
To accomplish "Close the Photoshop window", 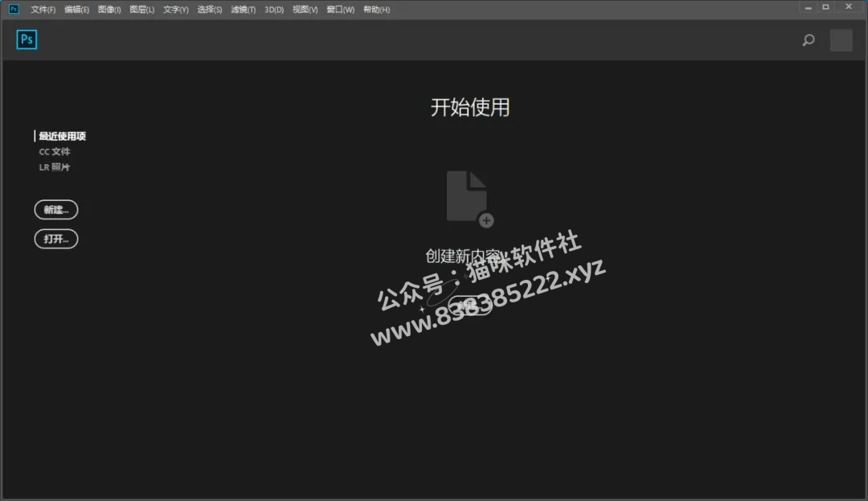I will (849, 7).
